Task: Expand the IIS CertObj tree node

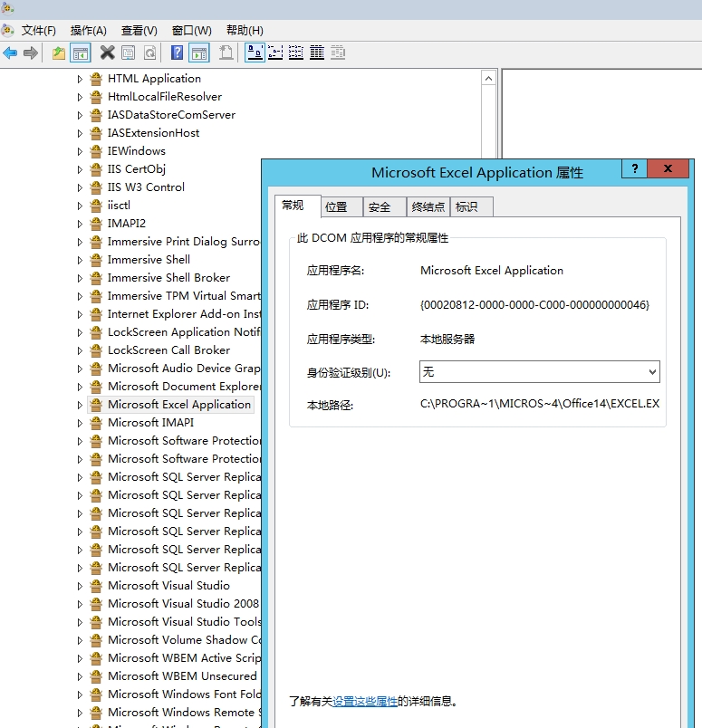Action: pyautogui.click(x=80, y=170)
